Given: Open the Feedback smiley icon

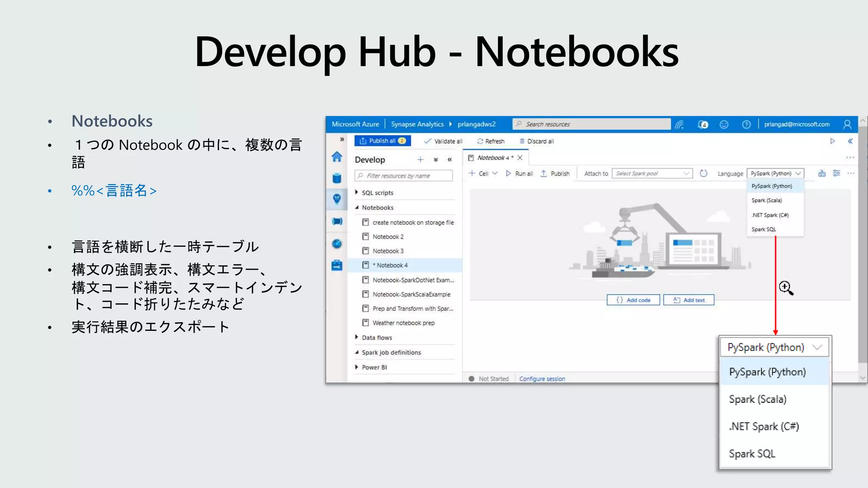Looking at the screenshot, I should (x=724, y=124).
